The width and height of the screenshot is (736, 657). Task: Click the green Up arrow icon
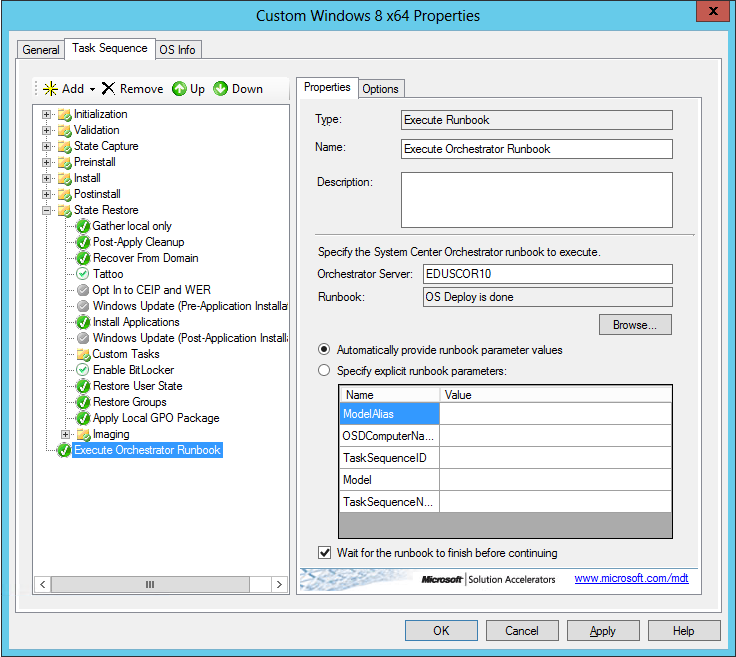coord(179,89)
